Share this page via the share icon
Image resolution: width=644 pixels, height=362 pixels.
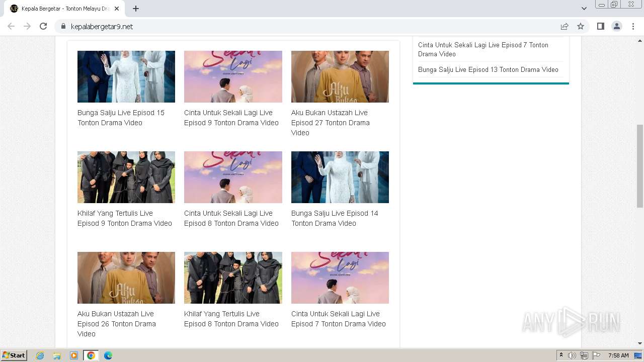pyautogui.click(x=565, y=26)
